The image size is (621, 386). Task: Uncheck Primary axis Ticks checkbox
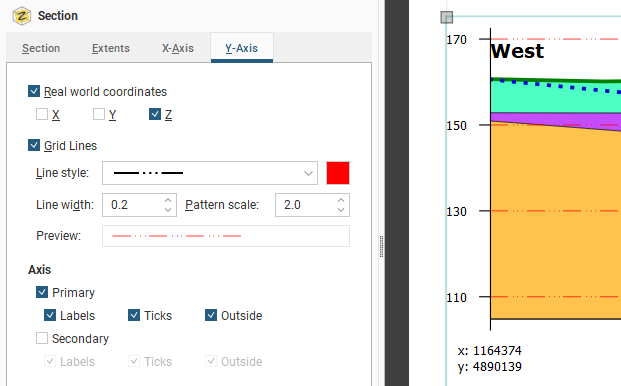pos(134,315)
